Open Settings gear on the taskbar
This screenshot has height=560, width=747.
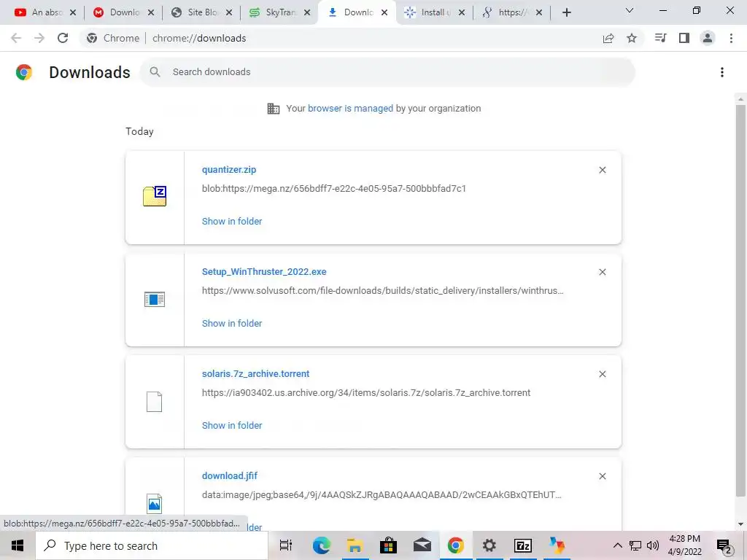click(x=489, y=545)
